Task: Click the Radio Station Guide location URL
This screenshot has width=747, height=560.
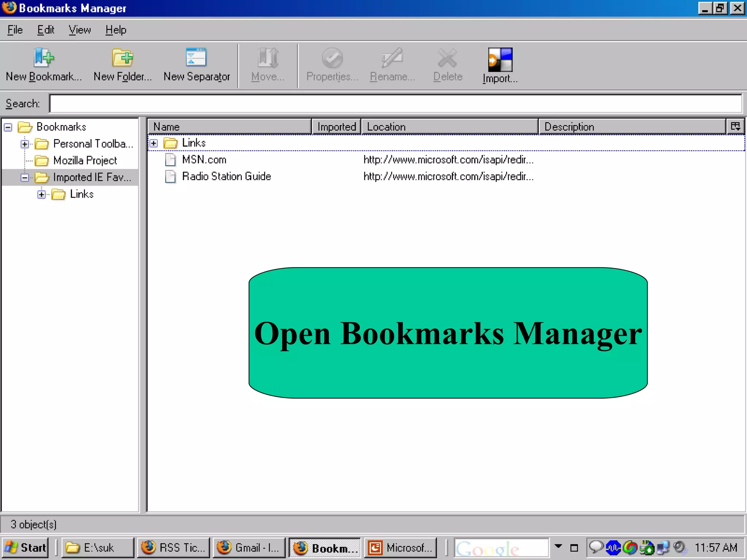Action: tap(448, 176)
